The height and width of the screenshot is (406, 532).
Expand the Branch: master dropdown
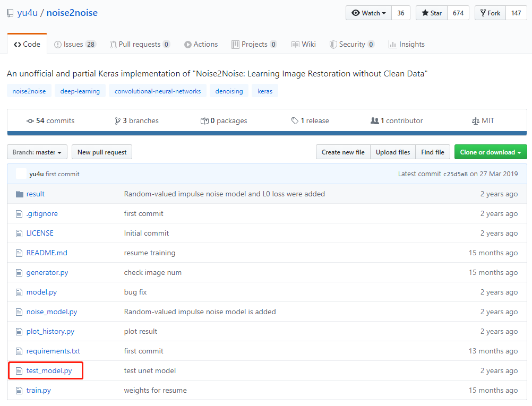[37, 152]
